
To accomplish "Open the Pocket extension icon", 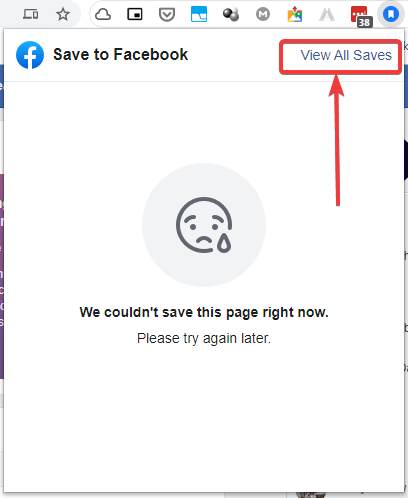I will pyautogui.click(x=167, y=15).
